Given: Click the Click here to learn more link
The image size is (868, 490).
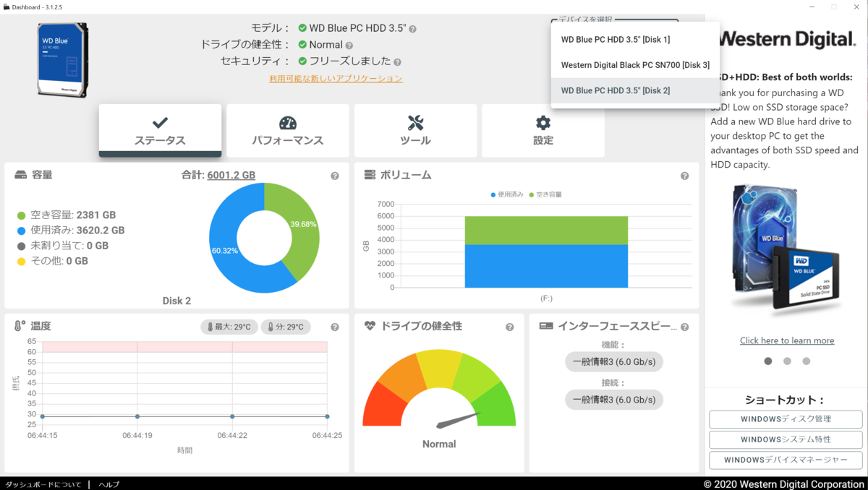Looking at the screenshot, I should (x=787, y=340).
